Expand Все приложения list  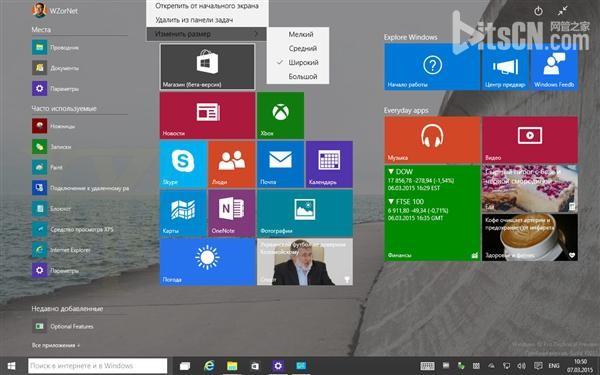click(x=56, y=345)
